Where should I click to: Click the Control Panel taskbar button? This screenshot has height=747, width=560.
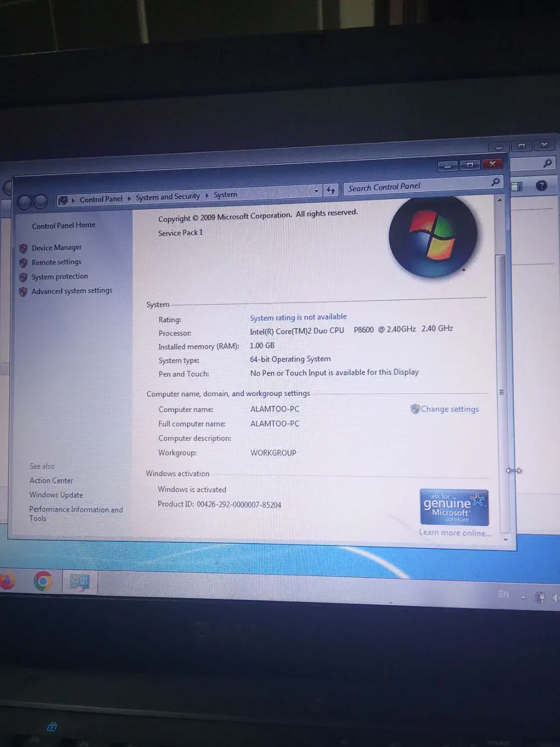pos(80,582)
